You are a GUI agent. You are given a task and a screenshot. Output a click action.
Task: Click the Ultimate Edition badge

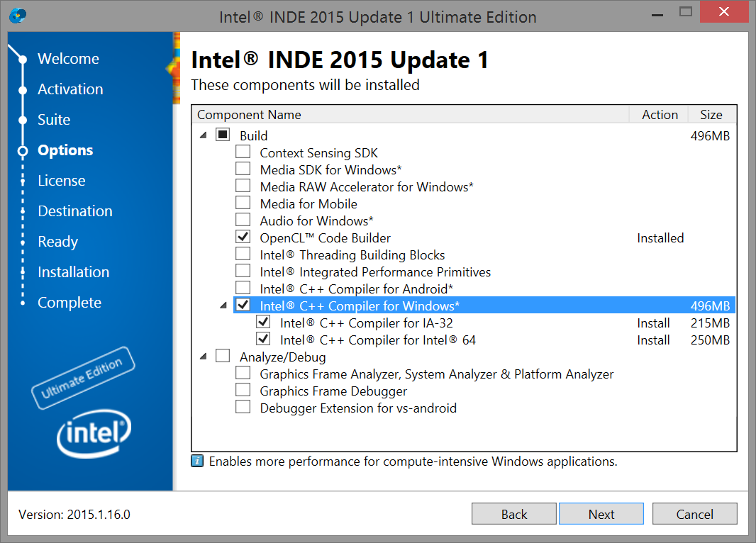pos(82,378)
